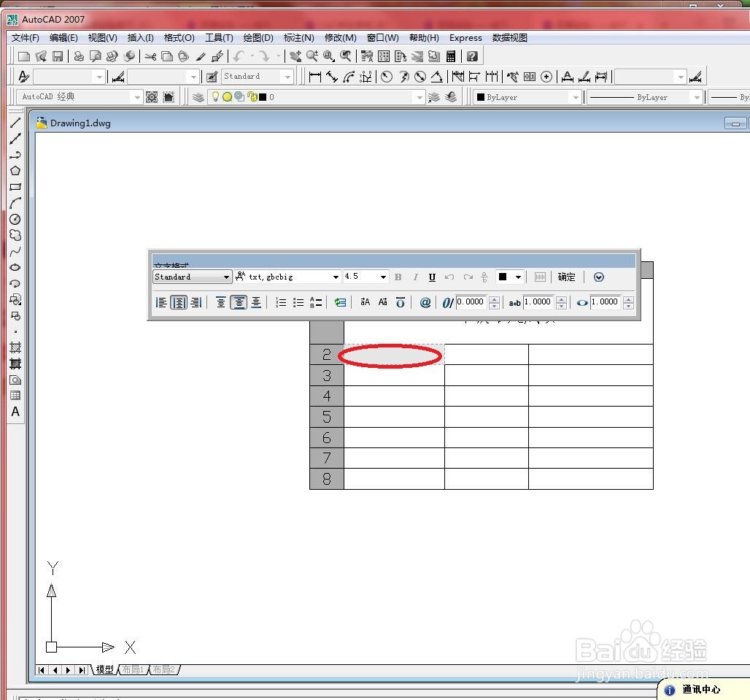Toggle middle vertical alignment
This screenshot has width=750, height=700.
239,302
